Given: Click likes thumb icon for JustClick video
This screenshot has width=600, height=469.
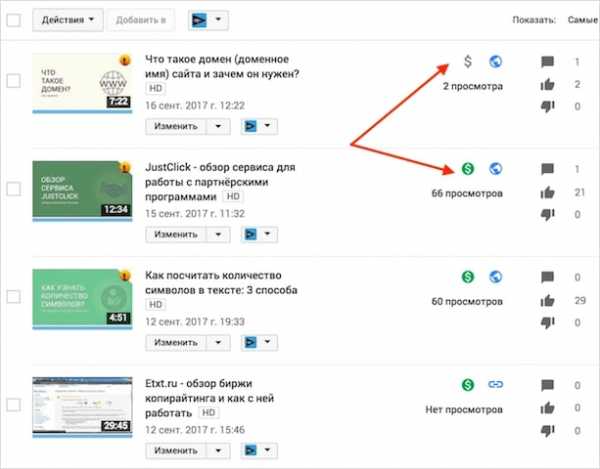Looking at the screenshot, I should [x=546, y=192].
